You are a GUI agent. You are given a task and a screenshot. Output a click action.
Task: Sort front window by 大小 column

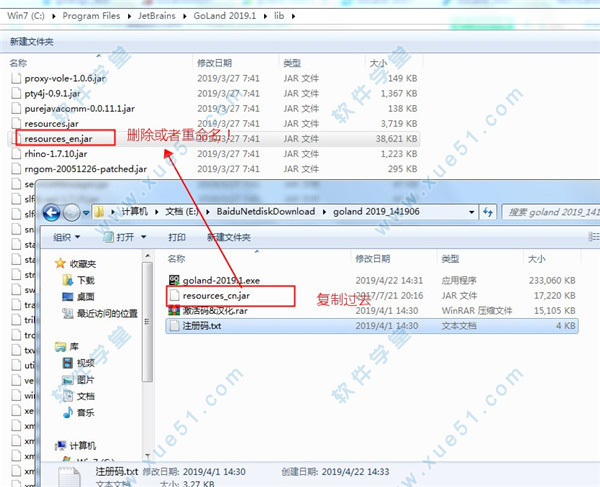pos(536,259)
